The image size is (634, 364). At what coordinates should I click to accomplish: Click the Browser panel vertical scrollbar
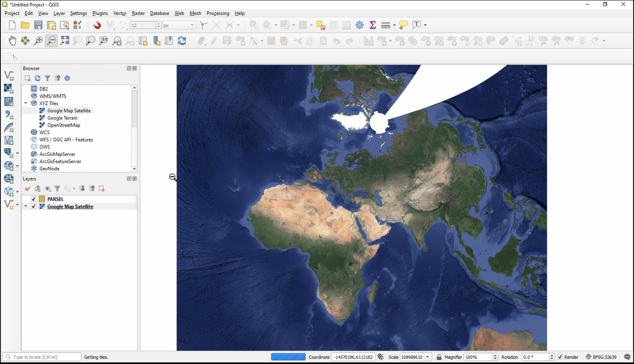pyautogui.click(x=134, y=128)
